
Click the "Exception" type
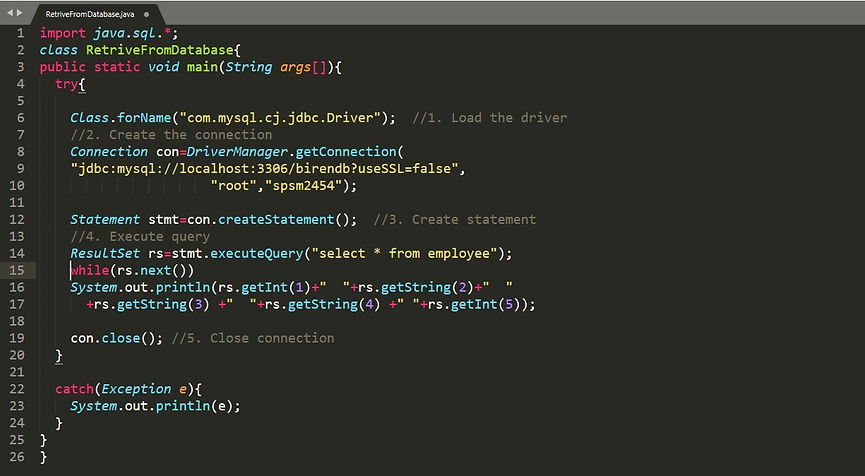[x=136, y=389]
